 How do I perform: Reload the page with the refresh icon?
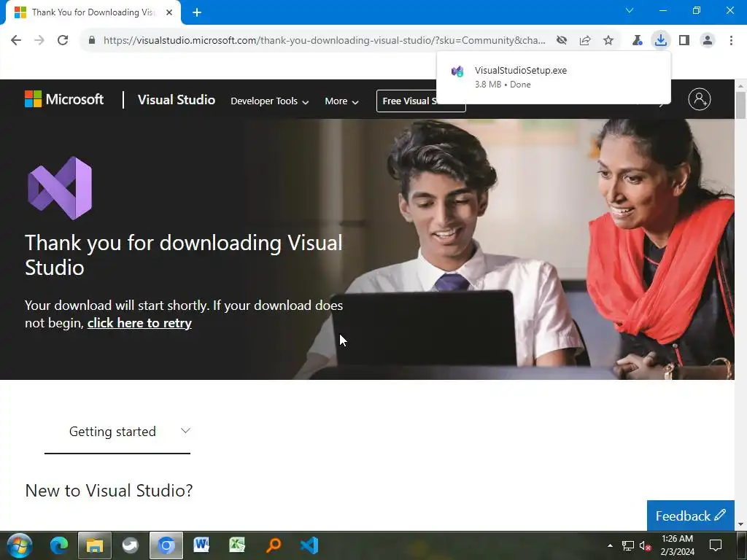click(x=63, y=40)
